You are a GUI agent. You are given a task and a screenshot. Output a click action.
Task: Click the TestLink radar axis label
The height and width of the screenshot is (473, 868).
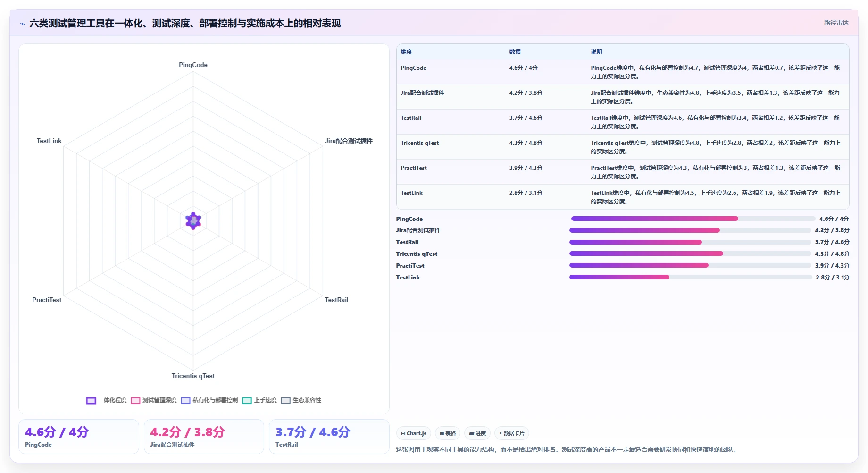click(x=49, y=141)
